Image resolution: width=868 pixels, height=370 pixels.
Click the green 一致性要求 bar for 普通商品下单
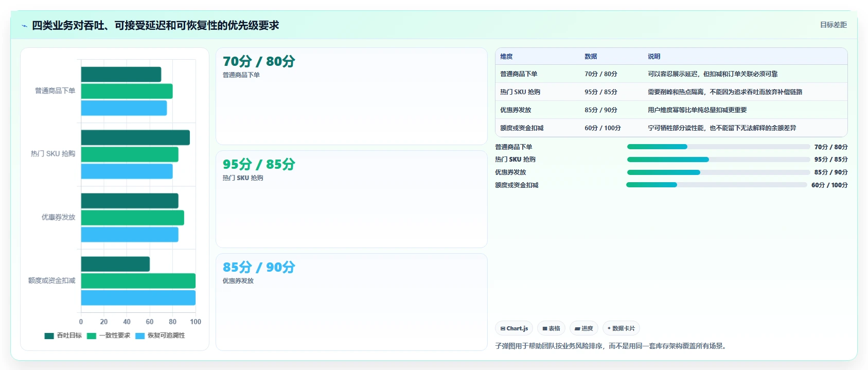pyautogui.click(x=127, y=91)
